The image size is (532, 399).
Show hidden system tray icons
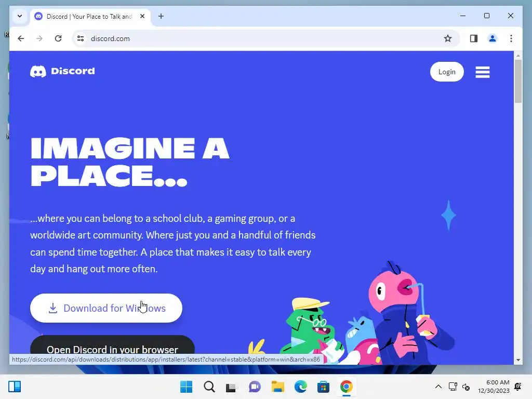click(x=438, y=387)
